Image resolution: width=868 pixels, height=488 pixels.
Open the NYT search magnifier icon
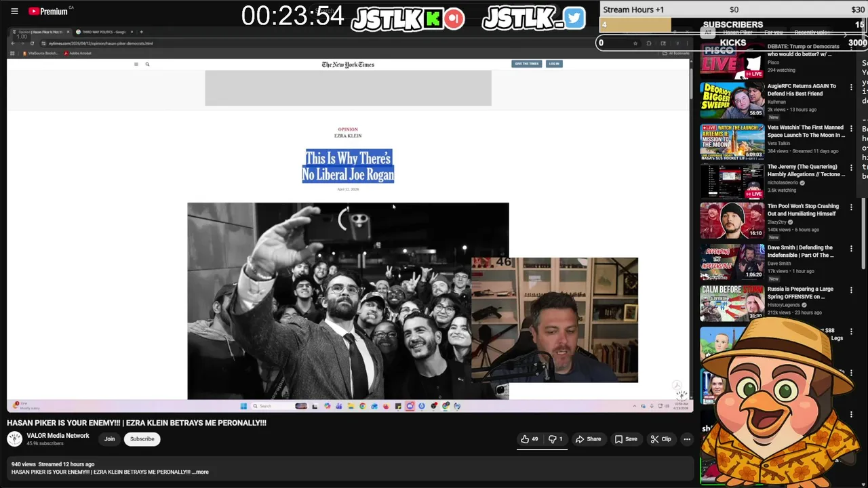pyautogui.click(x=147, y=64)
